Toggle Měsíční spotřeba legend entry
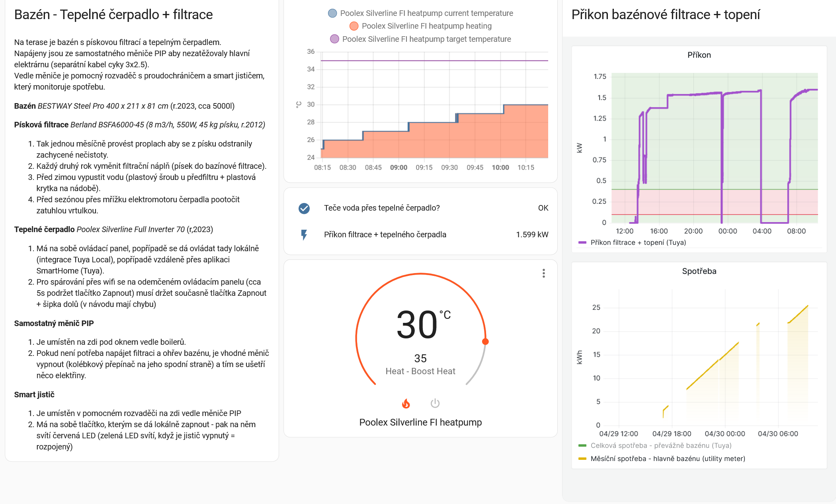Screen dimensions: 836x504 pyautogui.click(x=667, y=459)
